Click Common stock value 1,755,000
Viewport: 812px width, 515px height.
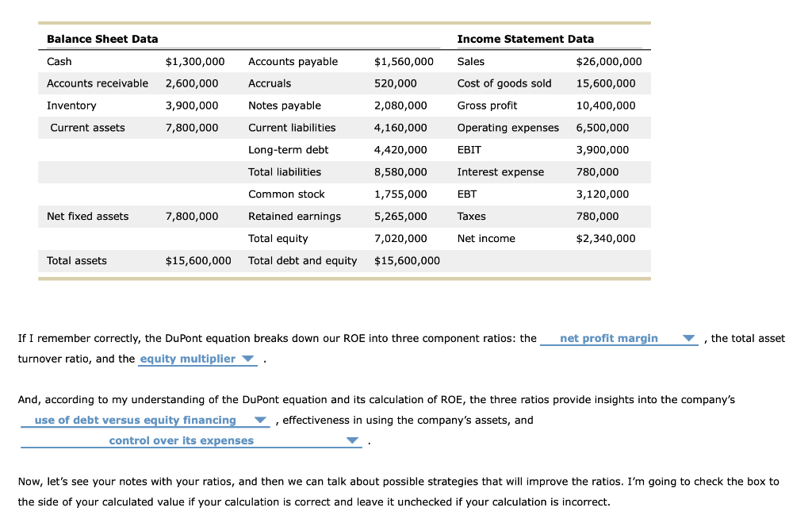[x=400, y=194]
